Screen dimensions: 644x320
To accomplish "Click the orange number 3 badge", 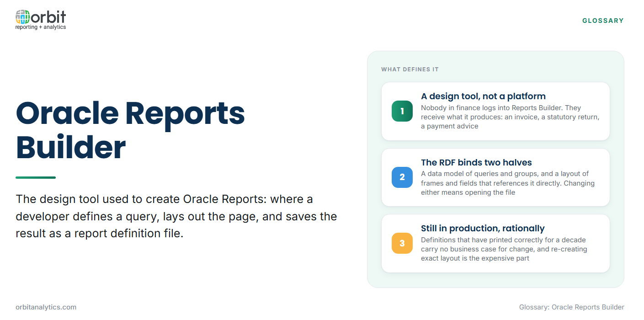I will 402,243.
